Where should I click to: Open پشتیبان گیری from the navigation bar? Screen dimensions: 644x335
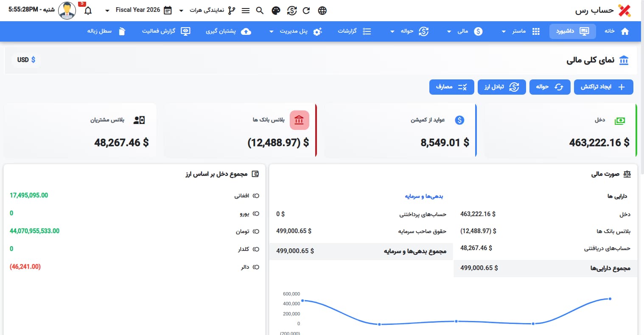click(228, 31)
